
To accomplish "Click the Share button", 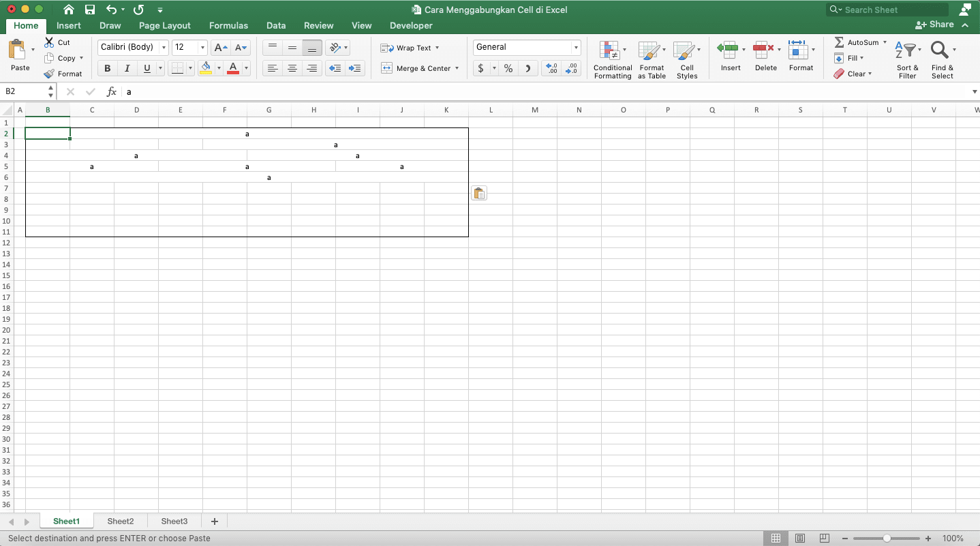I will pos(935,25).
